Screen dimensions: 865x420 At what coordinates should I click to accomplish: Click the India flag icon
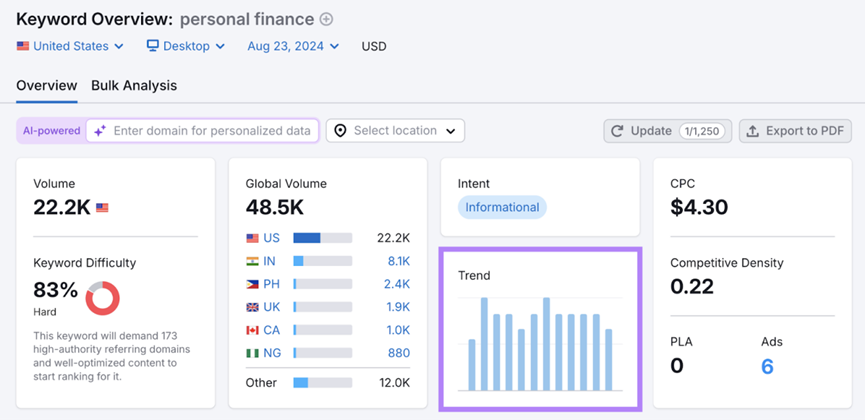tap(252, 261)
